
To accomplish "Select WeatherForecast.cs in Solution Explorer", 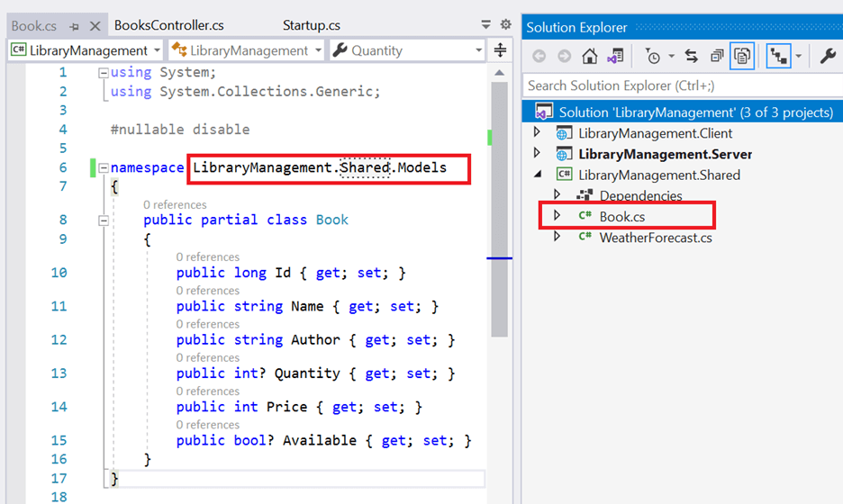I will [x=655, y=238].
